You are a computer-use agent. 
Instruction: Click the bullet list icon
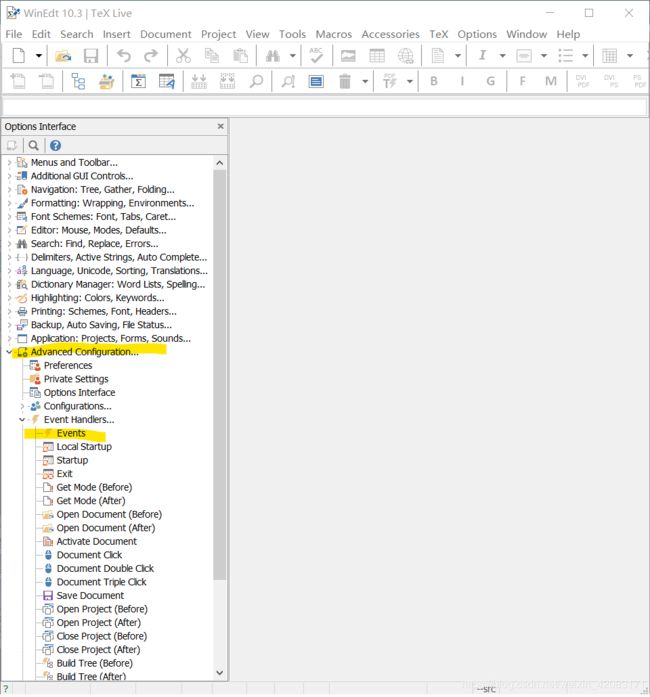(566, 56)
